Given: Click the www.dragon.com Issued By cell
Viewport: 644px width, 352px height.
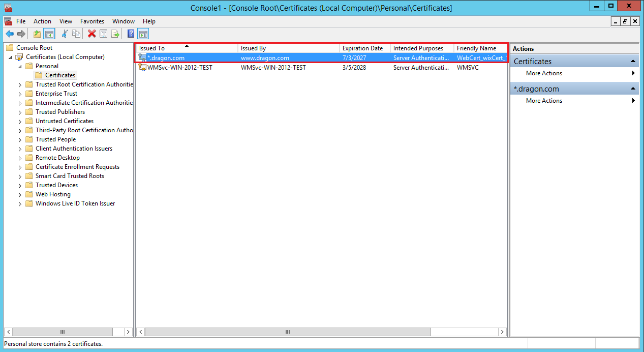Looking at the screenshot, I should click(265, 58).
